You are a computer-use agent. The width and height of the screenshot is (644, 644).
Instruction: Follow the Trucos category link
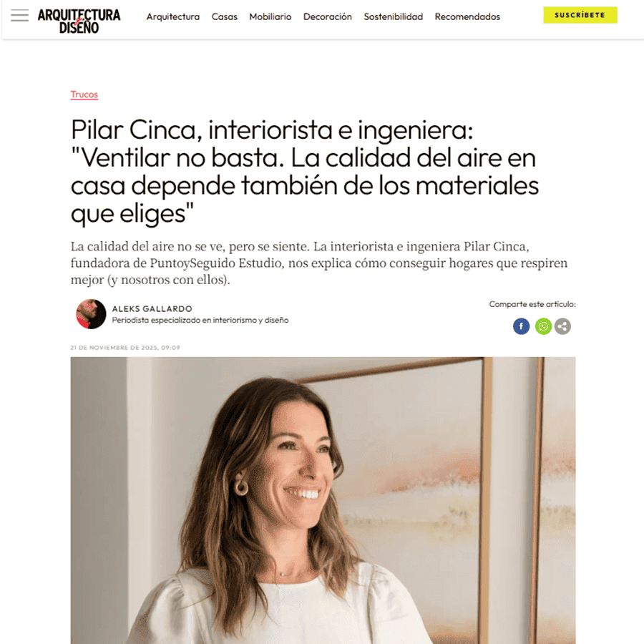[x=84, y=94]
